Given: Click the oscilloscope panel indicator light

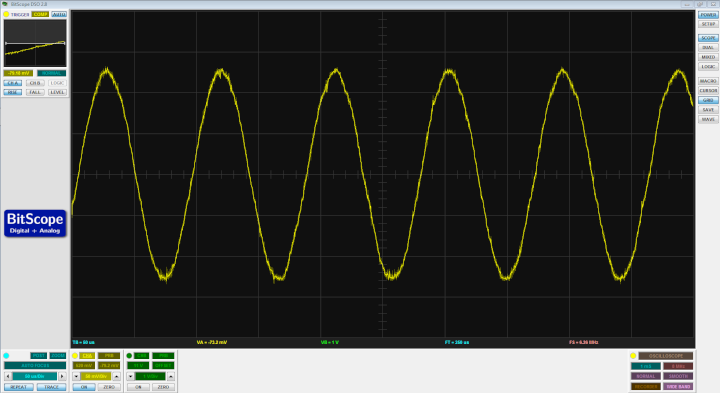Looking at the screenshot, I should (x=633, y=356).
